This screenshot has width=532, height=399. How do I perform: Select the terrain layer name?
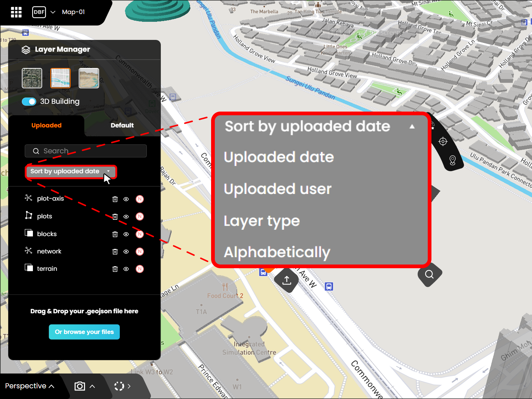(x=47, y=269)
